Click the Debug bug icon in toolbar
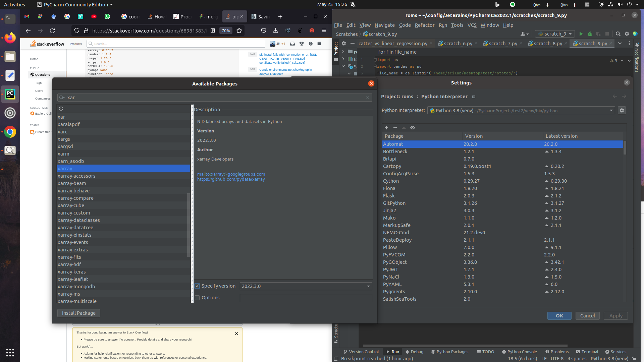644x362 pixels. [590, 34]
